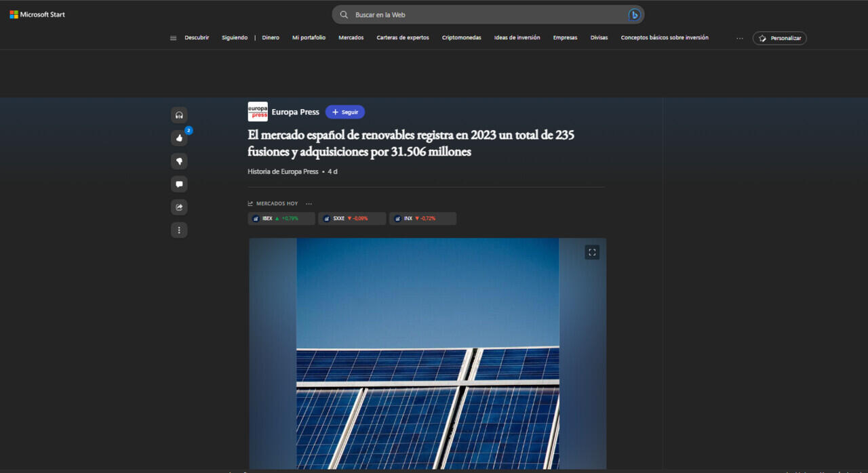Follow Europa Press with Seguir button
The image size is (868, 473).
(x=344, y=112)
